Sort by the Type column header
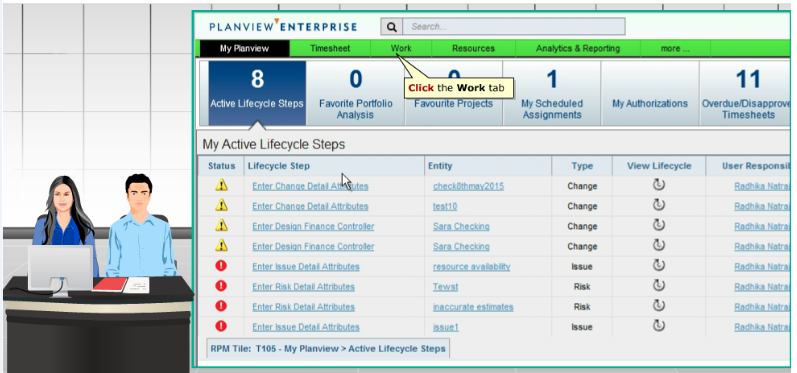This screenshot has width=797, height=373. tap(582, 166)
